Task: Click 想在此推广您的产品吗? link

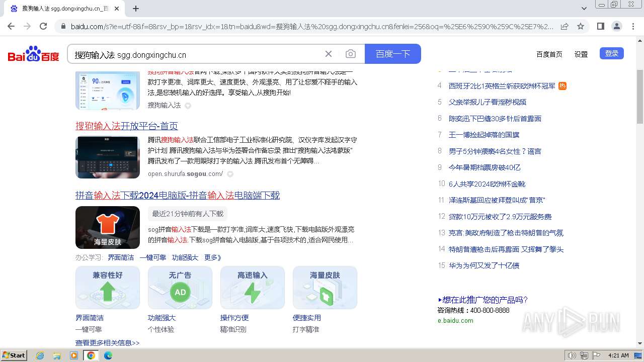Action: tap(483, 300)
